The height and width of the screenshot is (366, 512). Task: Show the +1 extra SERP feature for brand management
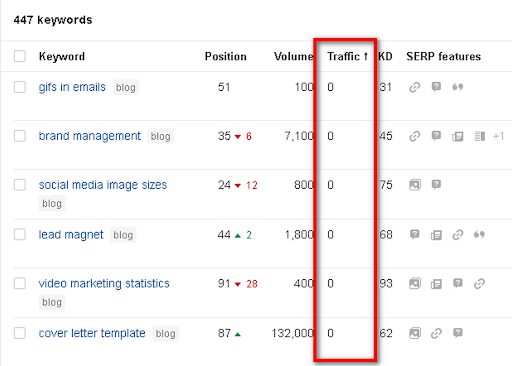click(x=498, y=136)
